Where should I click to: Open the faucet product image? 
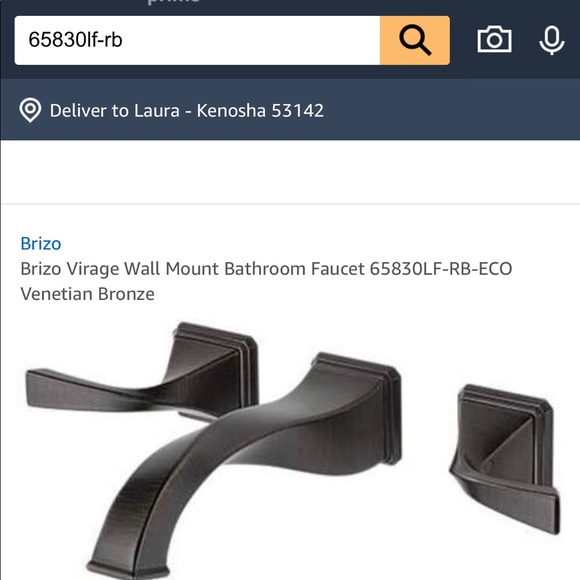pyautogui.click(x=292, y=449)
